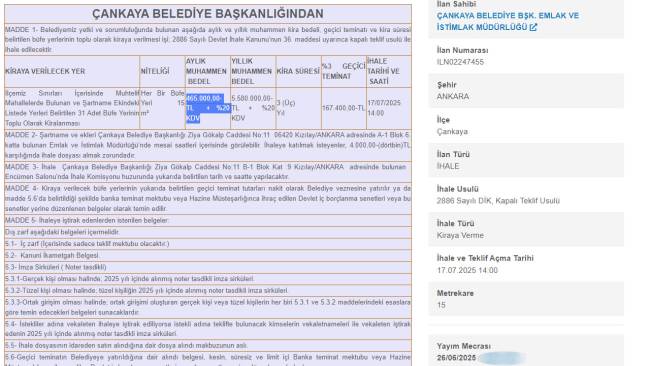Click the MADDE 4 paragraph about geçici teminat
The image size is (650, 366).
point(208,199)
